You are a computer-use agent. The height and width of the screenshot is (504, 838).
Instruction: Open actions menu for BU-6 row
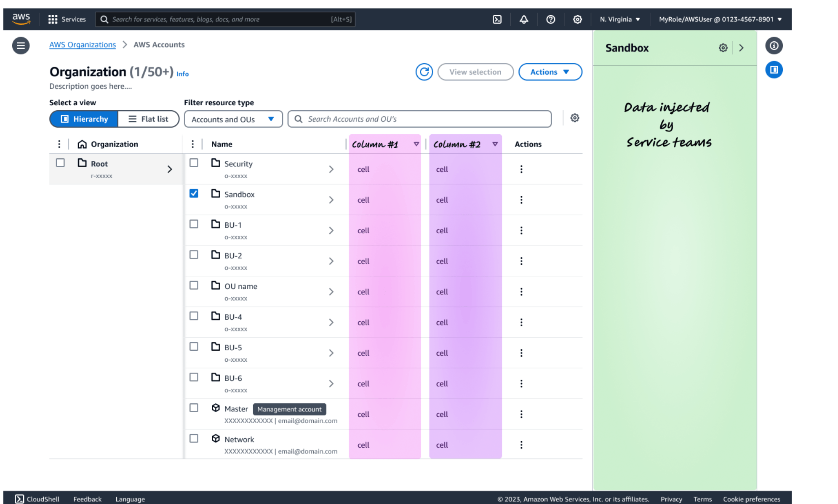(521, 384)
